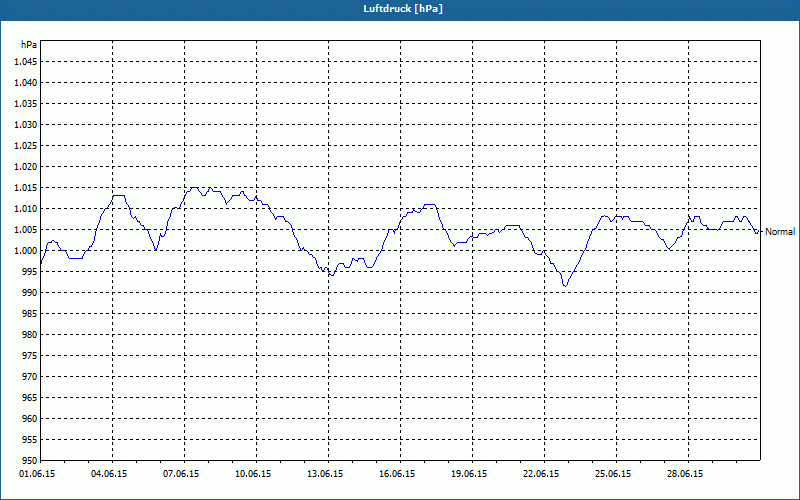Screen dimensions: 800x500
Task: Click the 1.040 axis value
Action: 26,83
